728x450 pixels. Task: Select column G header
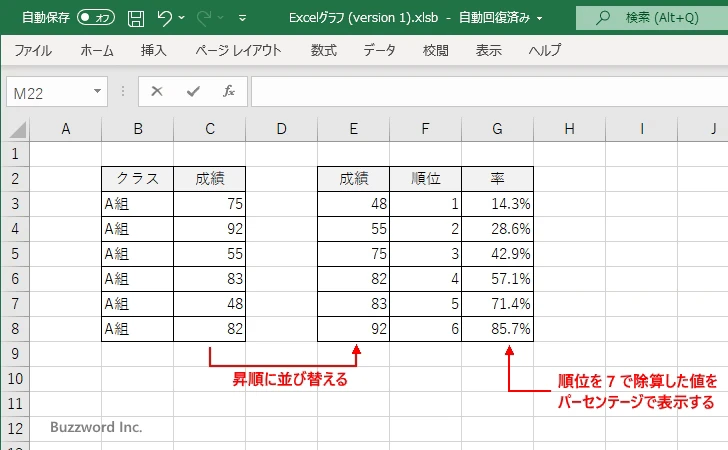(497, 128)
